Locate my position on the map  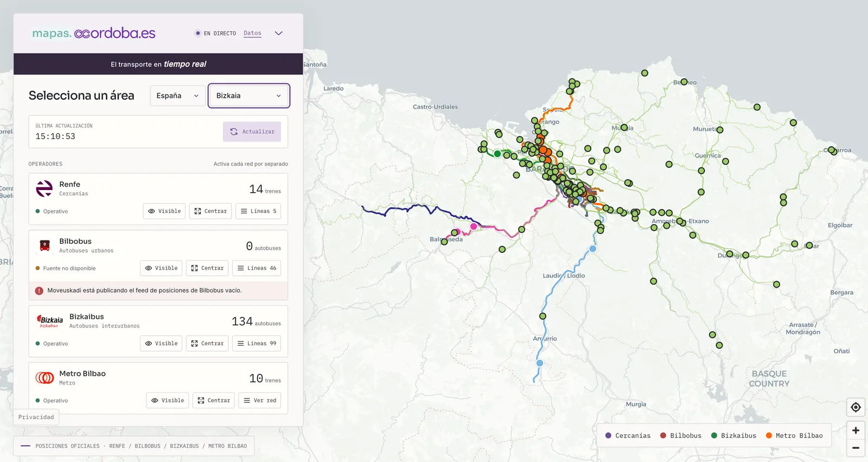pyautogui.click(x=856, y=407)
